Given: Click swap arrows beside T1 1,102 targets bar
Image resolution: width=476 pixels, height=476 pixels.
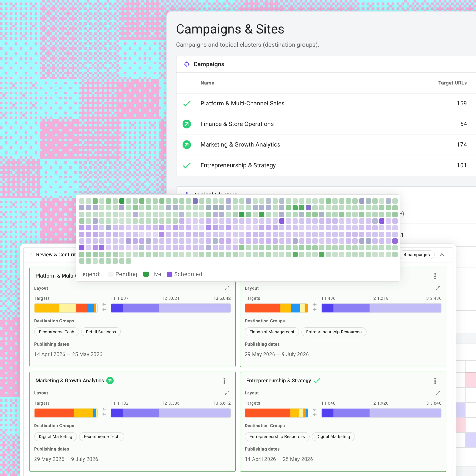Looking at the screenshot, I should click(104, 412).
